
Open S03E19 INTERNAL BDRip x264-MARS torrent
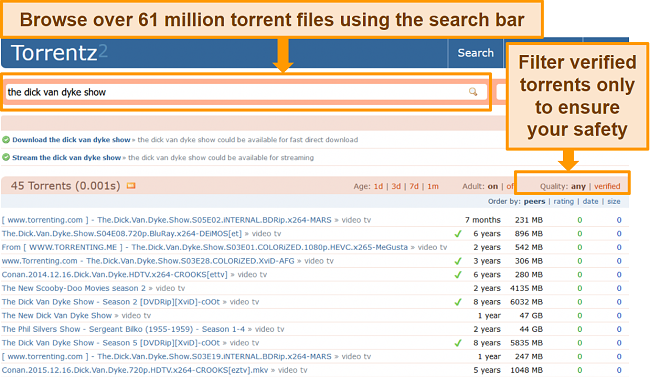coord(166,356)
